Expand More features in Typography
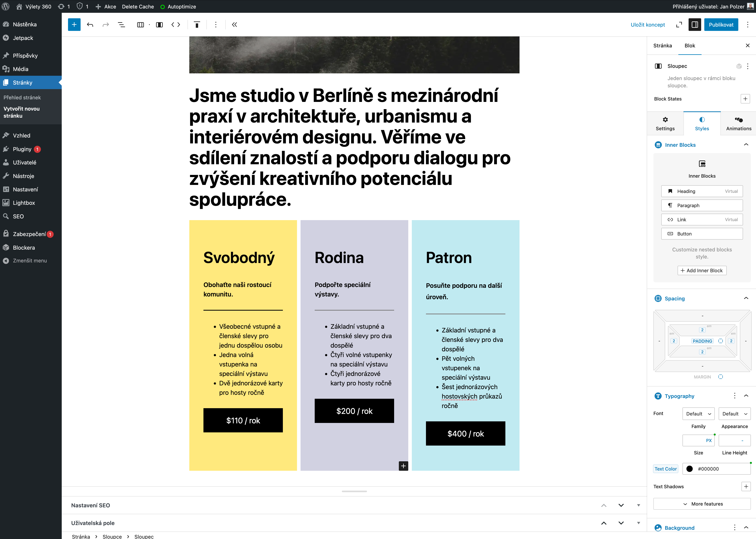This screenshot has width=756, height=539. click(702, 504)
